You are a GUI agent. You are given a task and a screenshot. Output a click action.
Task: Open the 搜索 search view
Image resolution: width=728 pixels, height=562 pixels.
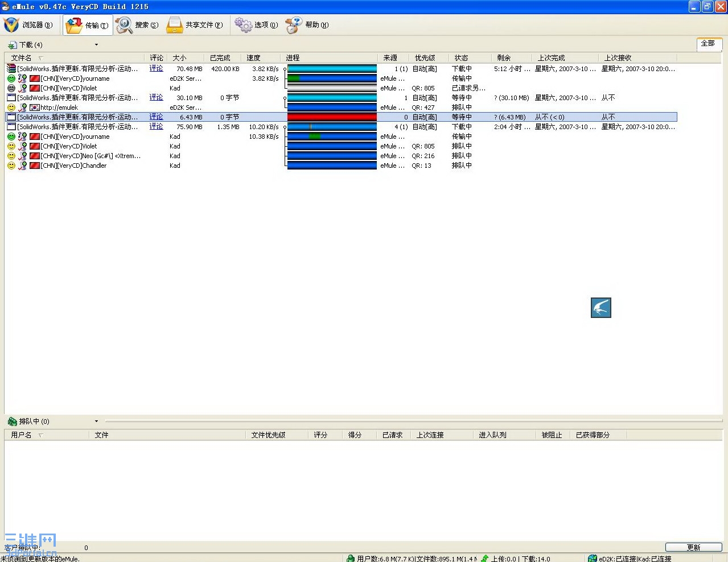137,25
